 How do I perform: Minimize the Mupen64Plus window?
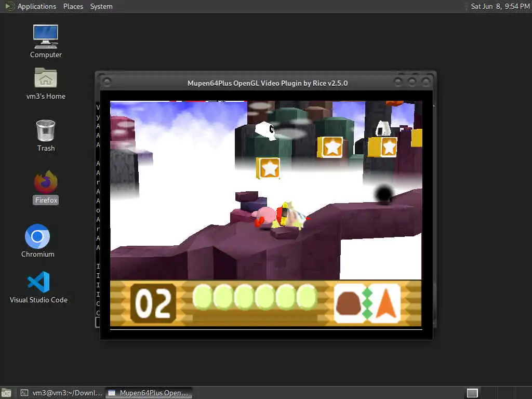click(398, 82)
